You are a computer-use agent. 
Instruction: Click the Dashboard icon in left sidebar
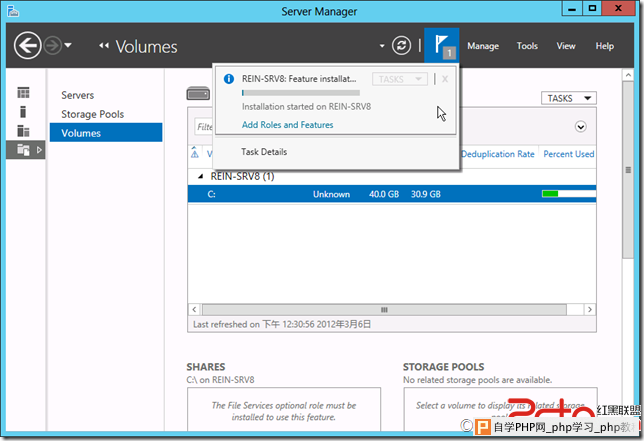23,93
